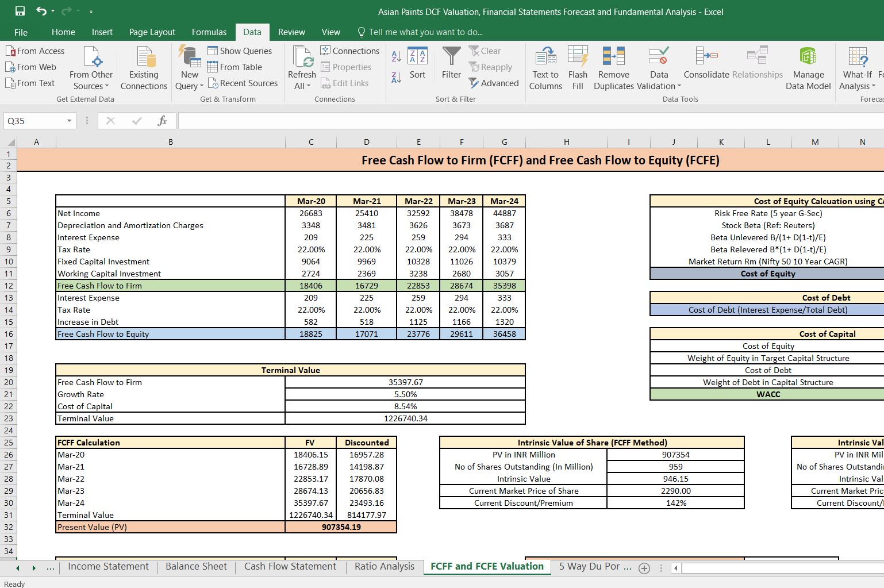This screenshot has width=884, height=588.
Task: Insert function with fx button
Action: click(x=162, y=121)
